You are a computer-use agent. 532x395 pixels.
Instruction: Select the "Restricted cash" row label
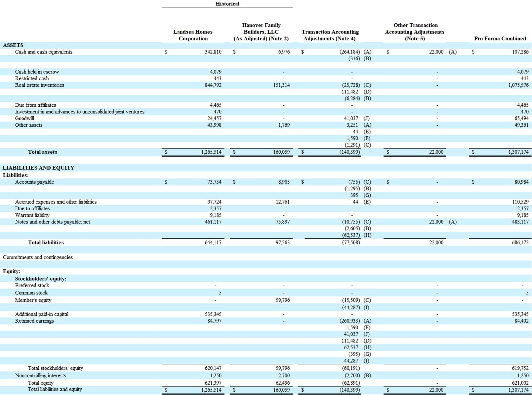[x=32, y=78]
